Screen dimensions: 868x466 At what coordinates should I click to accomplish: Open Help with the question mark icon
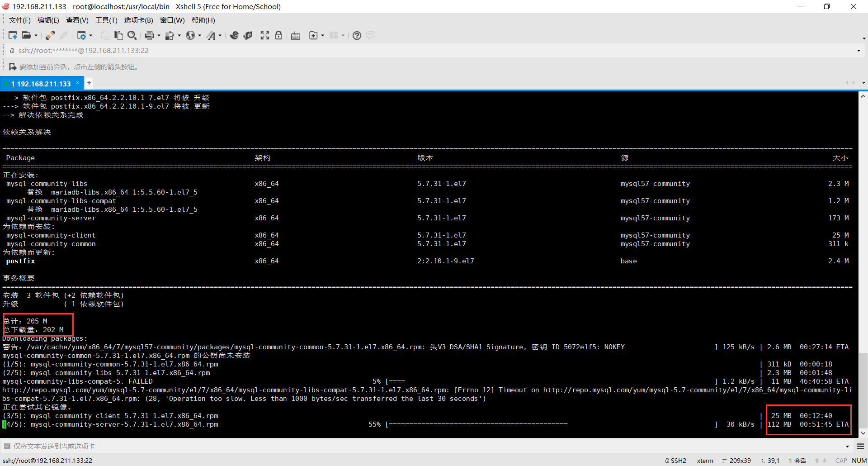357,35
